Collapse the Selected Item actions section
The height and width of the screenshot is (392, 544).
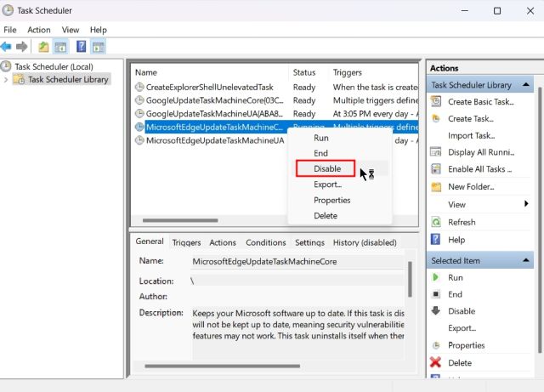click(526, 260)
